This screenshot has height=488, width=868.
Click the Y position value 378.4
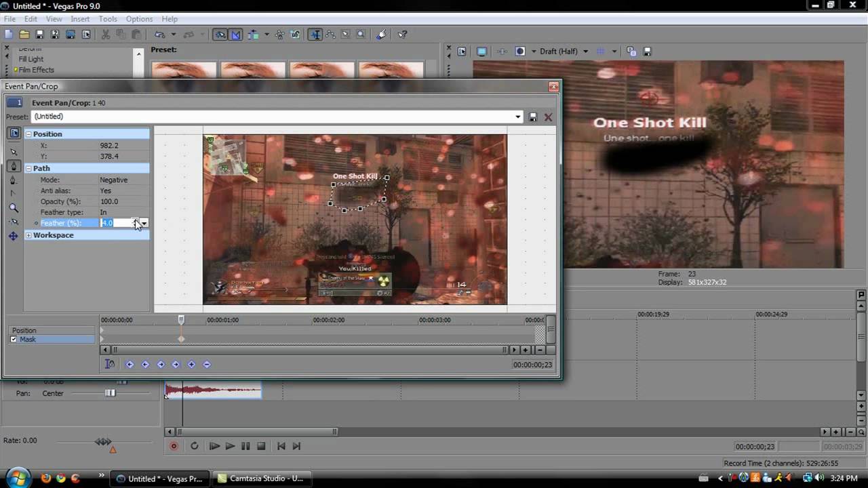click(x=109, y=157)
